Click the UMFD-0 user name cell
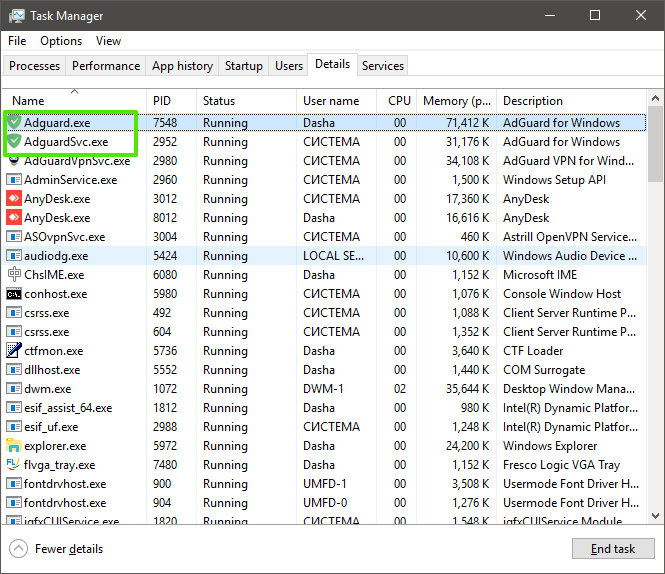The width and height of the screenshot is (665, 574). pyautogui.click(x=325, y=503)
